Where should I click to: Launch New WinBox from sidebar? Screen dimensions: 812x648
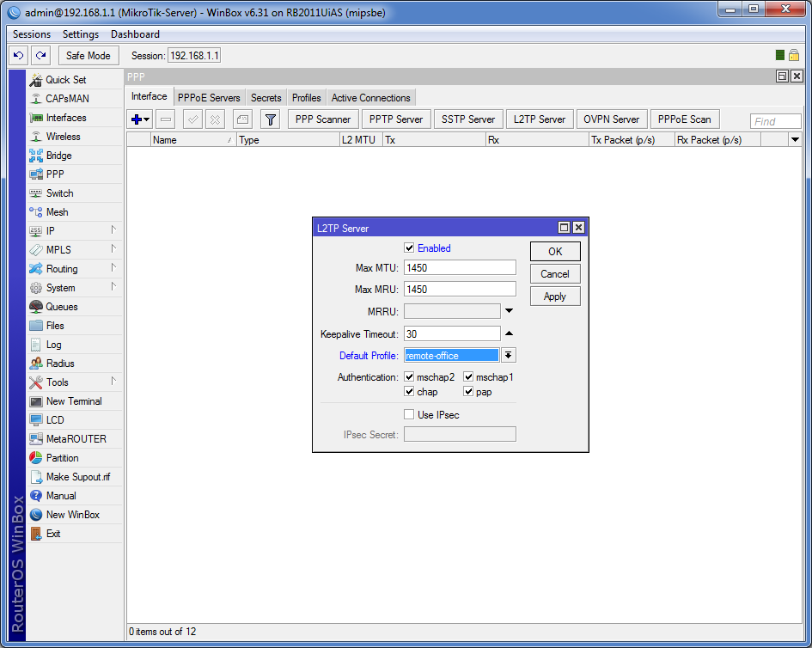75,514
